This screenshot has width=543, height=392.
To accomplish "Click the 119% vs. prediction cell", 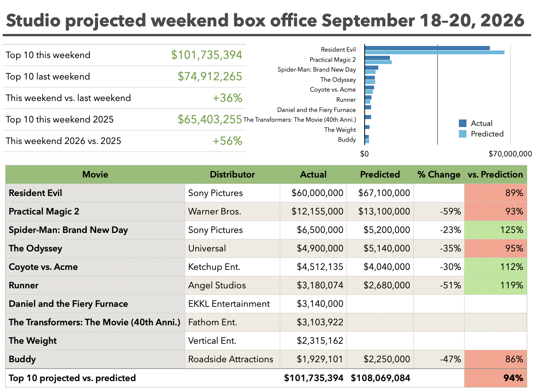I will [495, 285].
